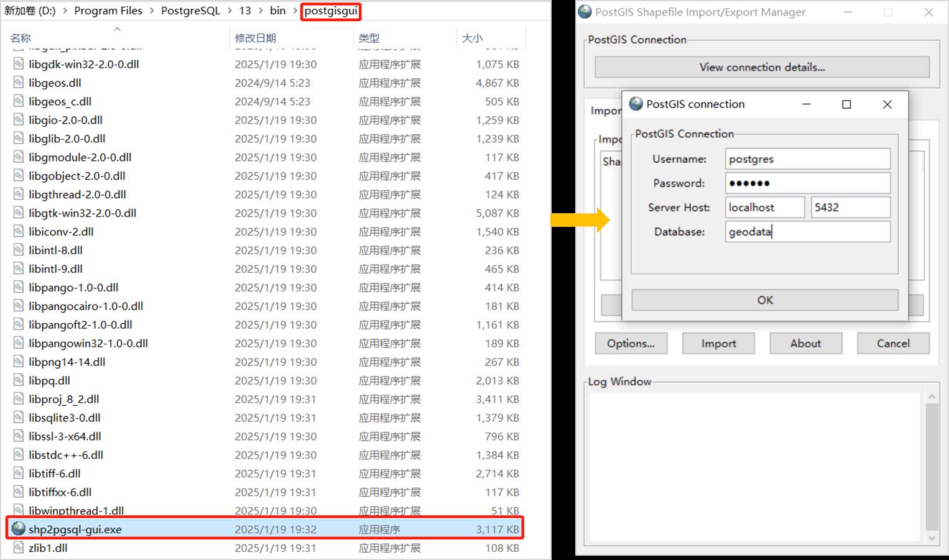This screenshot has width=949, height=560.
Task: Click the libproj_8_2.dll file icon
Action: [x=19, y=400]
